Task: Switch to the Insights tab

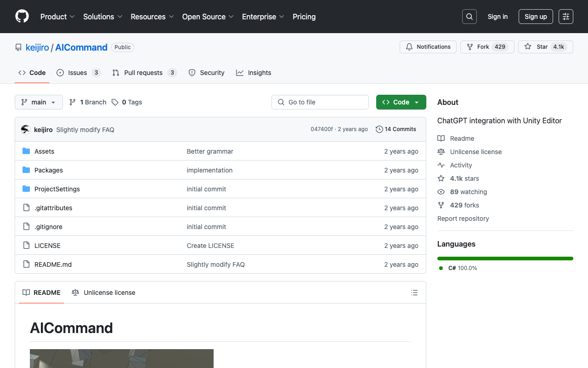Action: (x=254, y=73)
